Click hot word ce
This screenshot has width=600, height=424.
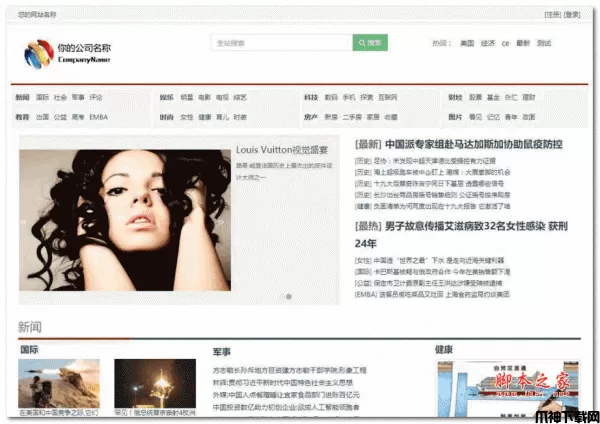coord(505,43)
